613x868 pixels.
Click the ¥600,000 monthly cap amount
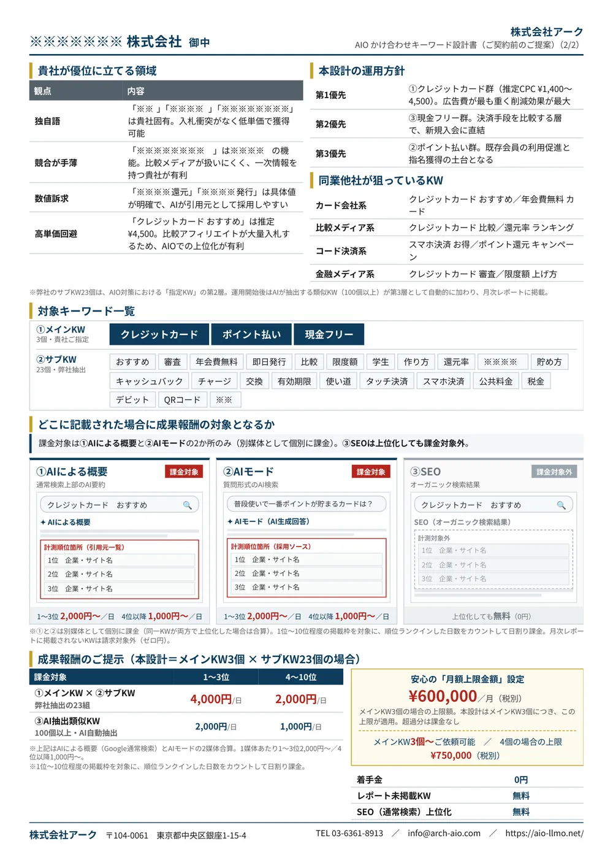(443, 696)
